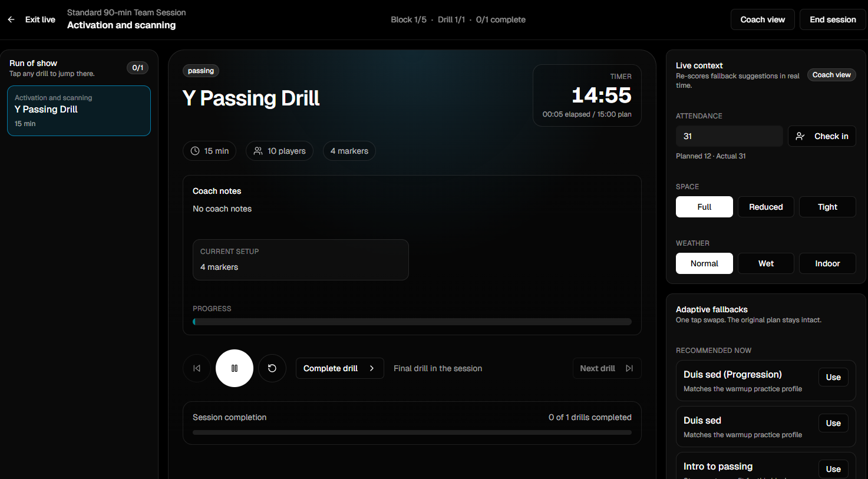
Task: Click the 0/1 counter in Run of show
Action: (x=137, y=67)
